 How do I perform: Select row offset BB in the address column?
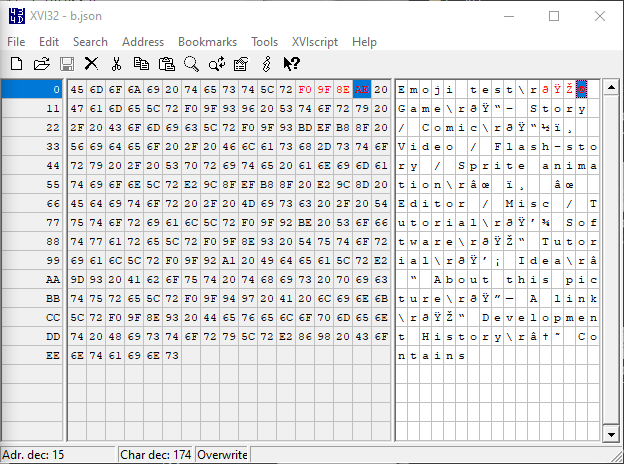(x=52, y=298)
